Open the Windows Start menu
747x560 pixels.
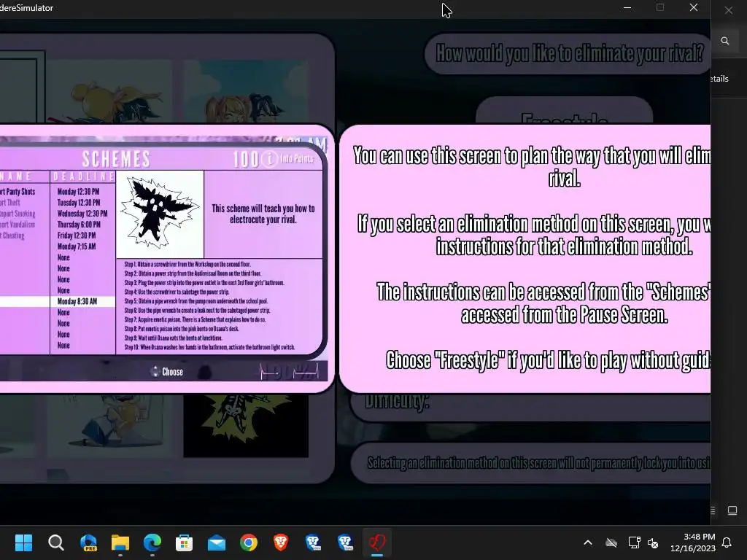click(x=23, y=542)
